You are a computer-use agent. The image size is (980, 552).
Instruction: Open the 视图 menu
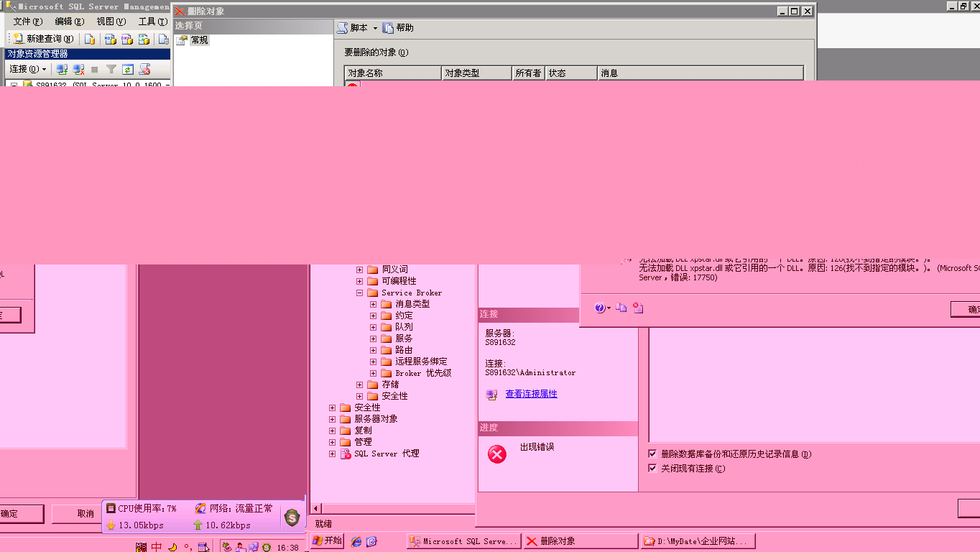tap(111, 22)
